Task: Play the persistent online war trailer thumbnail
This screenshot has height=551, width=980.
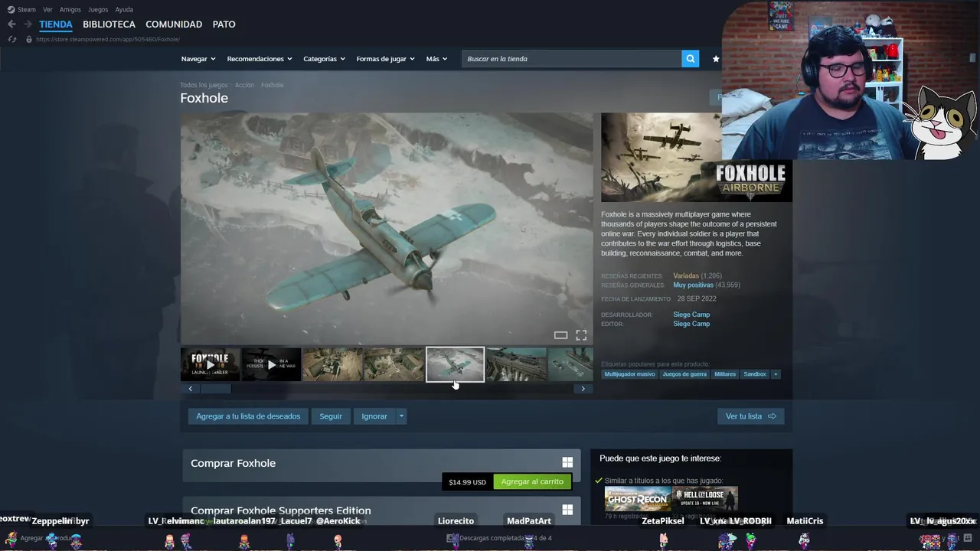Action: click(271, 364)
